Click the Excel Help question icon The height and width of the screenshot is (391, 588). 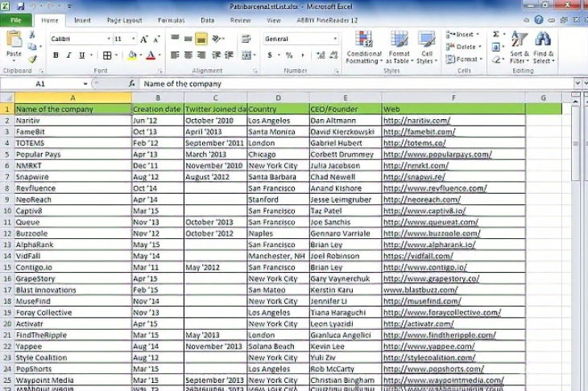tap(539, 20)
